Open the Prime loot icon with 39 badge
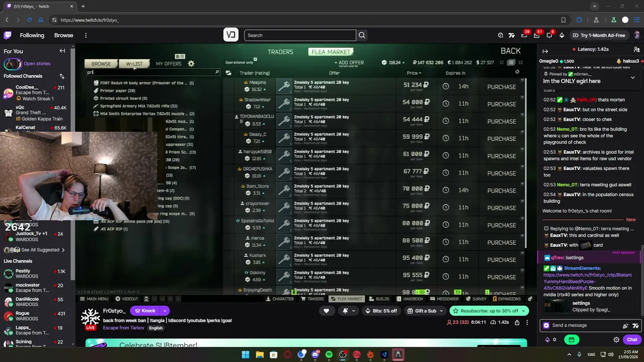Image resolution: width=644 pixels, height=362 pixels. pos(524,35)
